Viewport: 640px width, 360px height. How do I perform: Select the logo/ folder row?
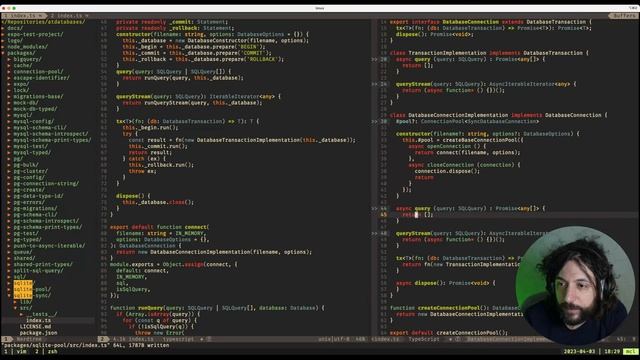(15, 41)
